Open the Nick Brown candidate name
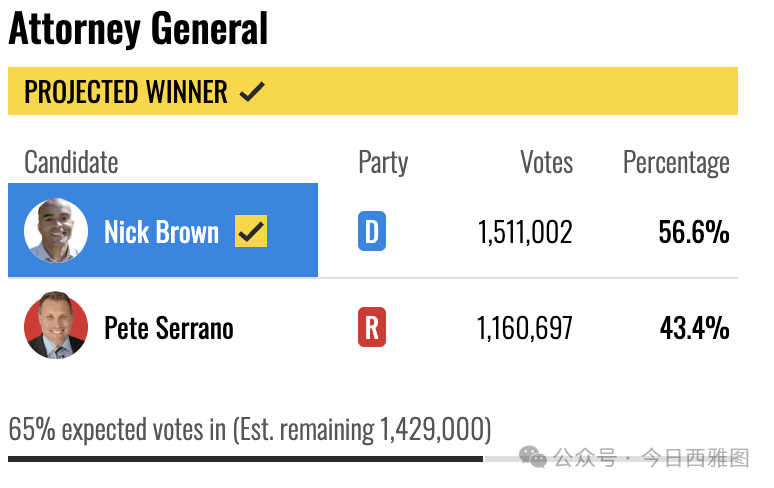Image resolution: width=774 pixels, height=488 pixels. pos(161,232)
